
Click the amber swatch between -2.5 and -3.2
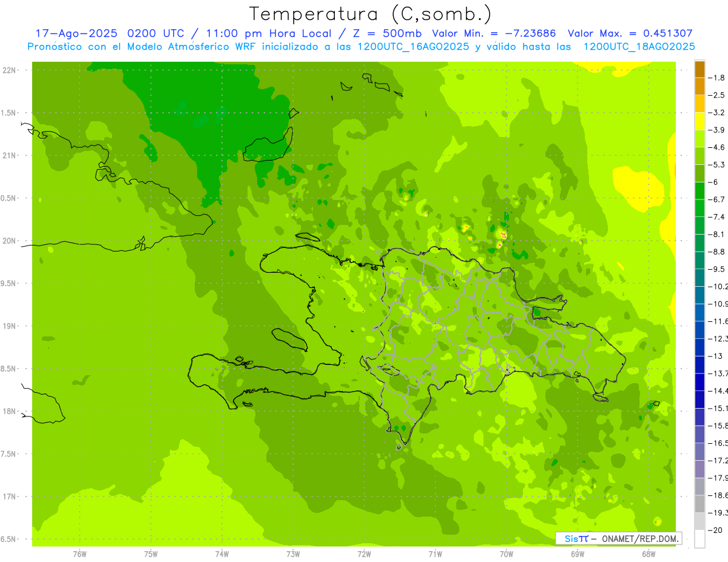coord(699,104)
